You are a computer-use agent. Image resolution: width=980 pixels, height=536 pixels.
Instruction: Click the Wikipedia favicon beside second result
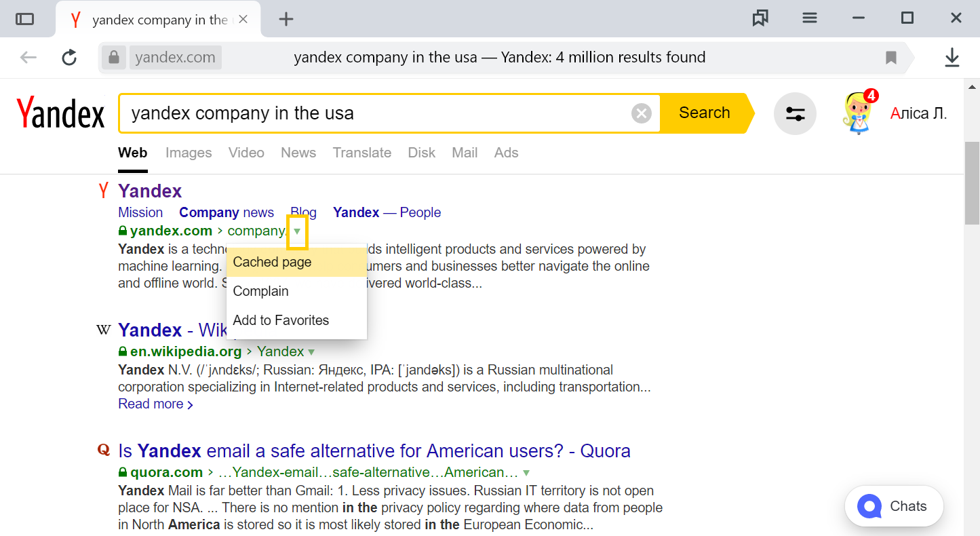pos(104,330)
